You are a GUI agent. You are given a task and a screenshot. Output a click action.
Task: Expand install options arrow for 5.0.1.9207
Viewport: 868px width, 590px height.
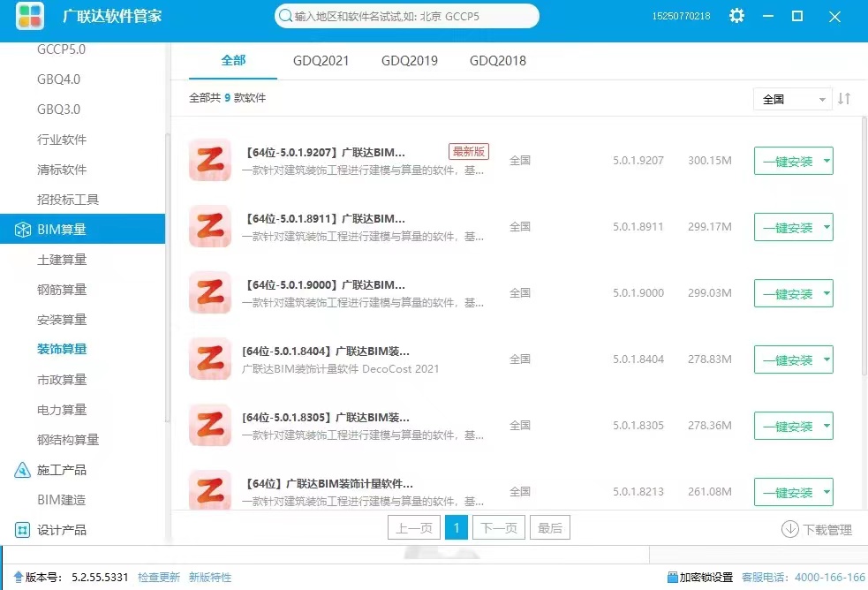click(x=826, y=161)
